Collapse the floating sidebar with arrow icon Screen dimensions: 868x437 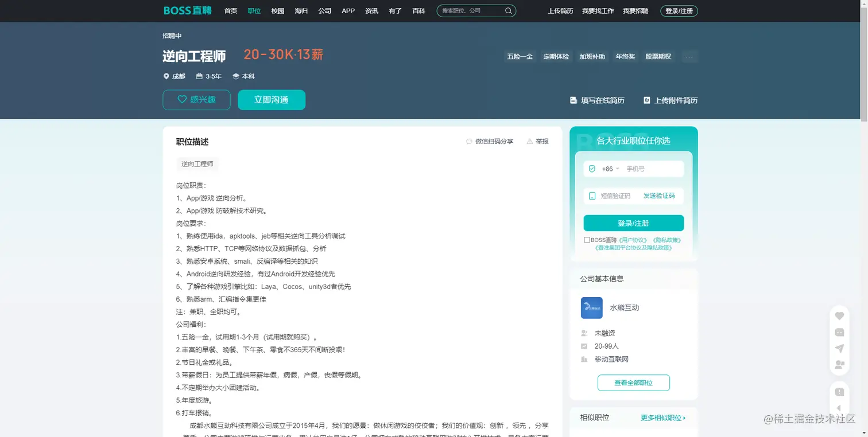tap(839, 408)
